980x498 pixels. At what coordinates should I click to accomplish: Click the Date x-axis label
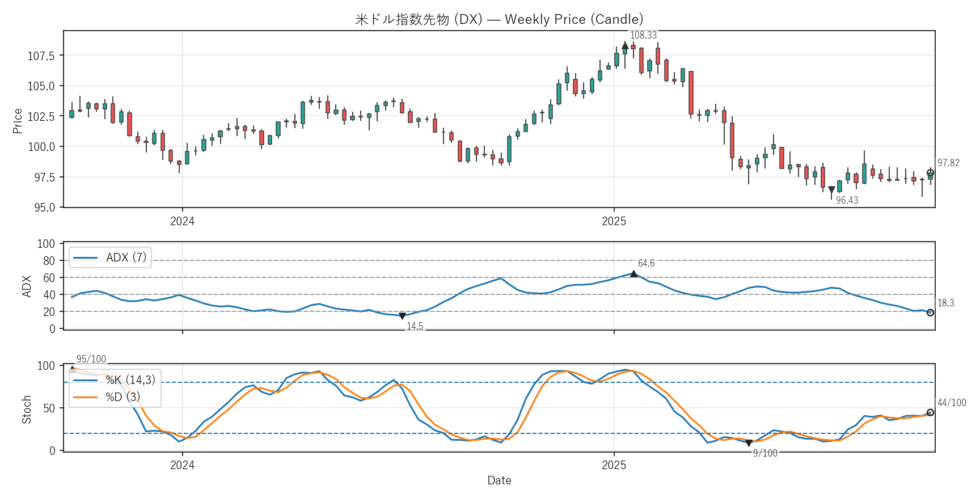499,480
